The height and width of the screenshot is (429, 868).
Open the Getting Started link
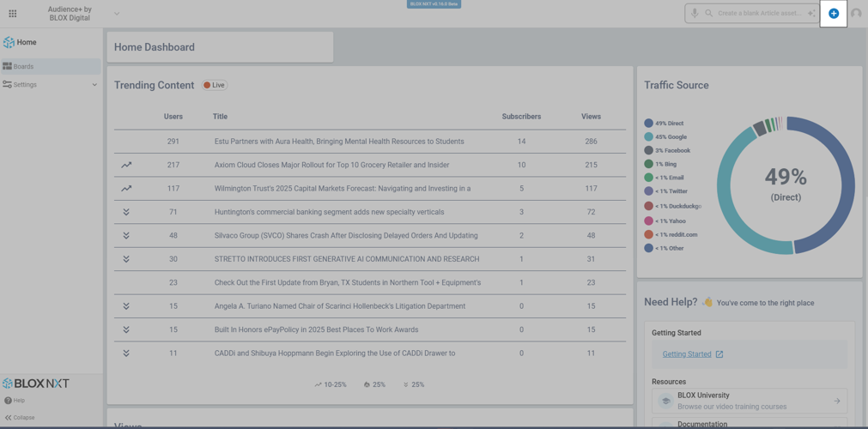(687, 354)
